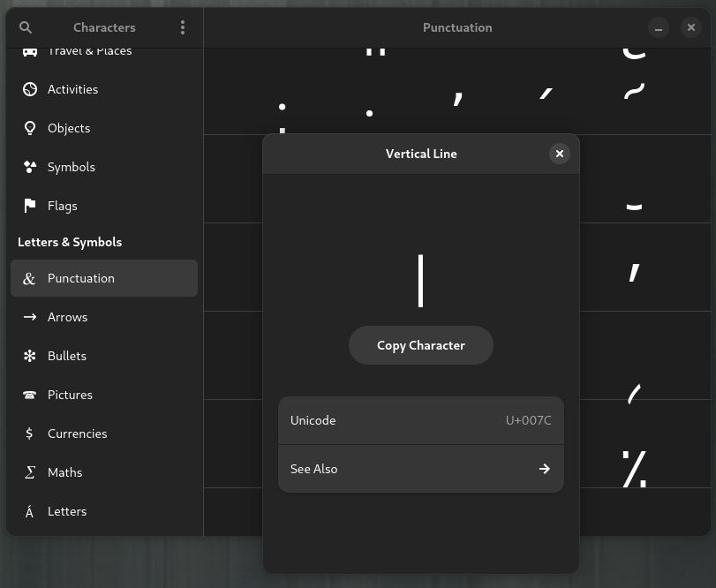Click the per-mille style character cell

[x=634, y=469]
